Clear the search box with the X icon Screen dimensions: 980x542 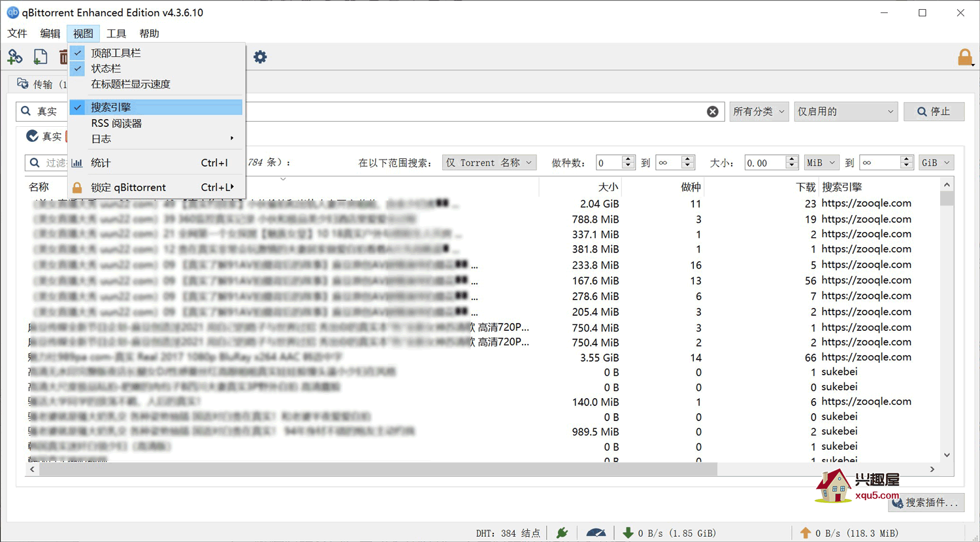click(x=713, y=112)
